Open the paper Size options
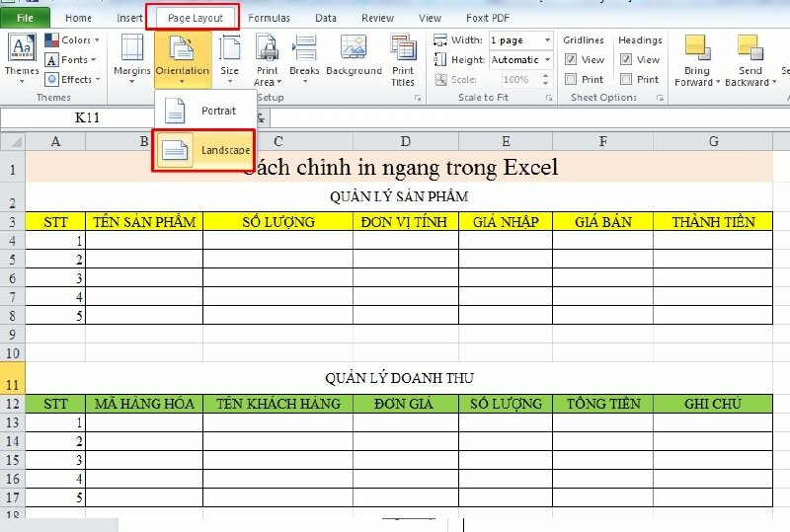 229,59
